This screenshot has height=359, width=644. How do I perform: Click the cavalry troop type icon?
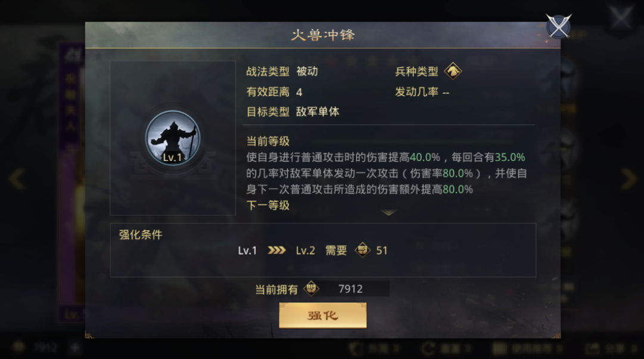(453, 71)
